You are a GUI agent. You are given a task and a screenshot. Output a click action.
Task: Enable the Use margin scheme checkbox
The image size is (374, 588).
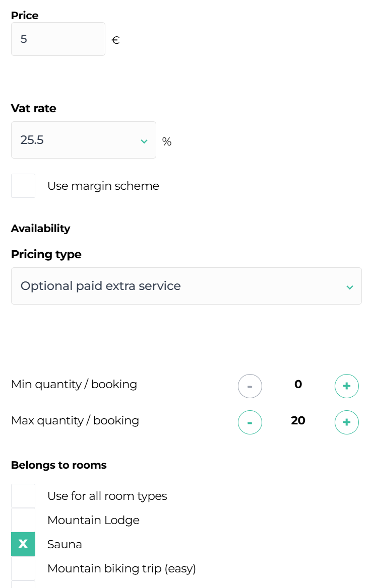coord(23,186)
